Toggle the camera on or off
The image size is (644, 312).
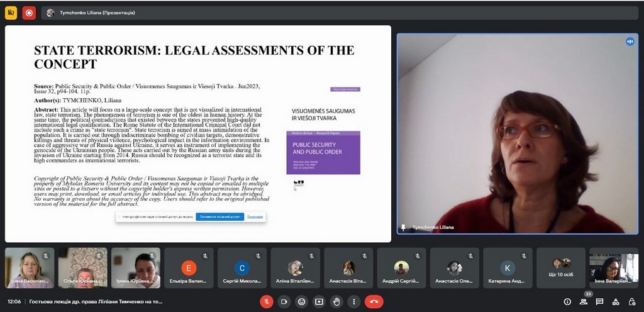coord(284,301)
